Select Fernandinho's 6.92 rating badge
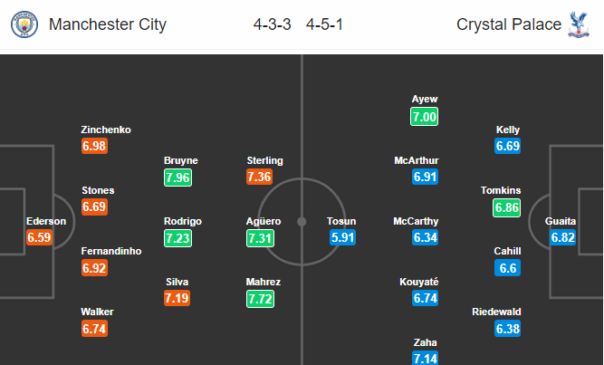 [x=94, y=268]
